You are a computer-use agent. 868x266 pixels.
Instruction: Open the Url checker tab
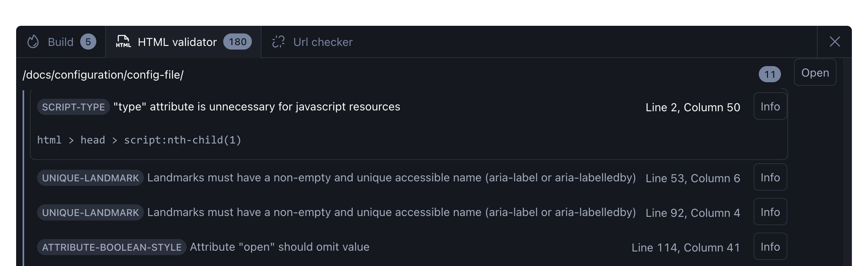pos(322,42)
